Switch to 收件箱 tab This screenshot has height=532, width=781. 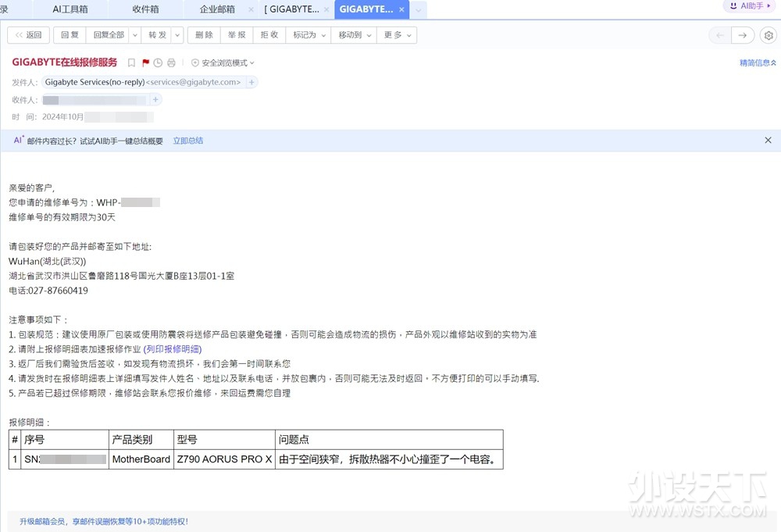point(145,9)
